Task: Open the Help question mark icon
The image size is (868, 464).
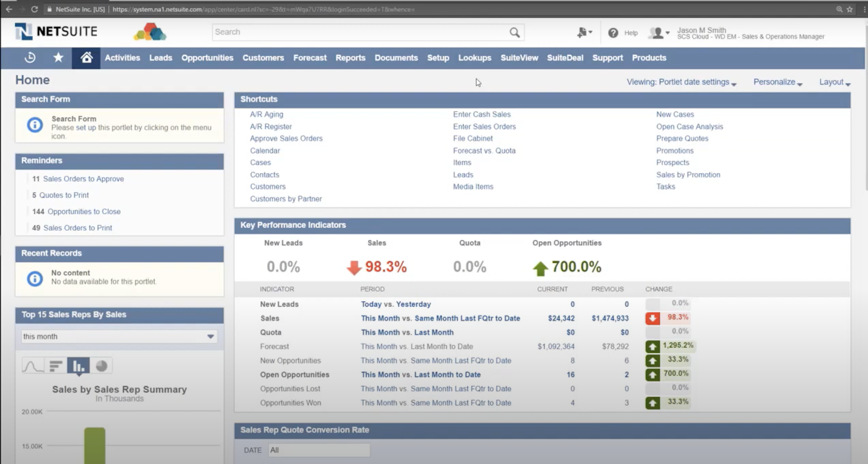Action: point(613,33)
